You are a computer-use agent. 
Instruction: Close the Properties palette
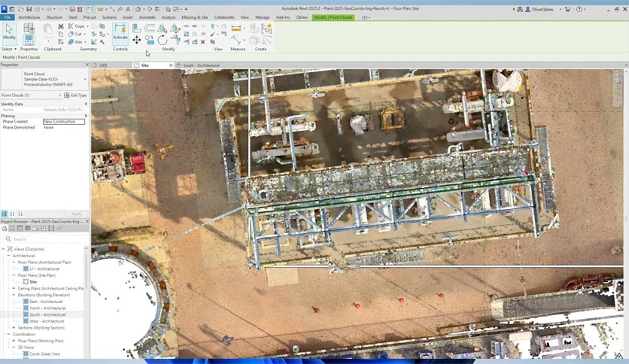coord(87,65)
